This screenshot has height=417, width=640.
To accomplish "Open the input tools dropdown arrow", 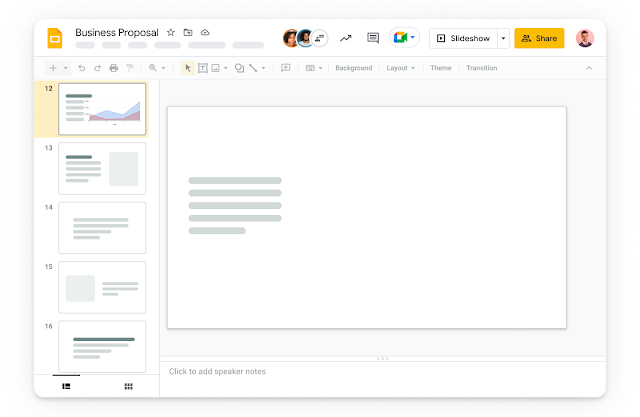I will (320, 68).
